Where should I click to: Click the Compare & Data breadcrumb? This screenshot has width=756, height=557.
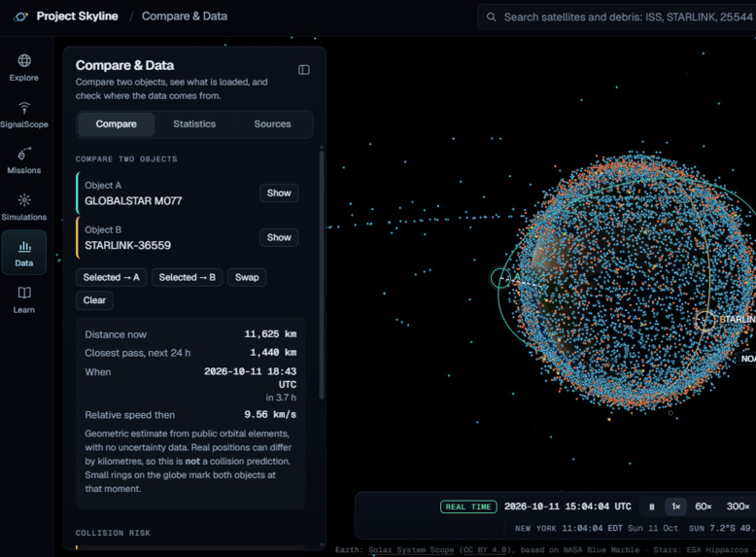click(x=185, y=17)
